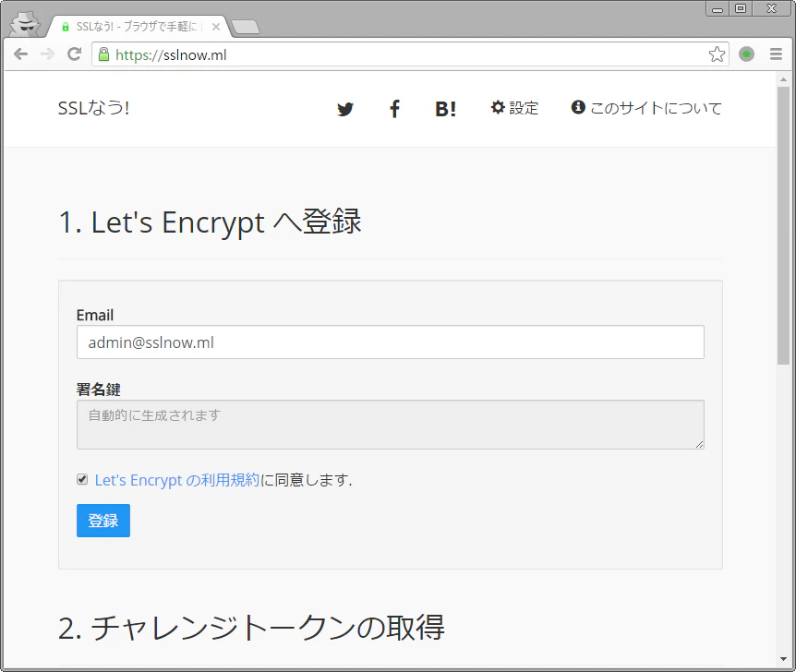The height and width of the screenshot is (672, 796).
Task: Reload the page with the refresh icon
Action: 74,54
